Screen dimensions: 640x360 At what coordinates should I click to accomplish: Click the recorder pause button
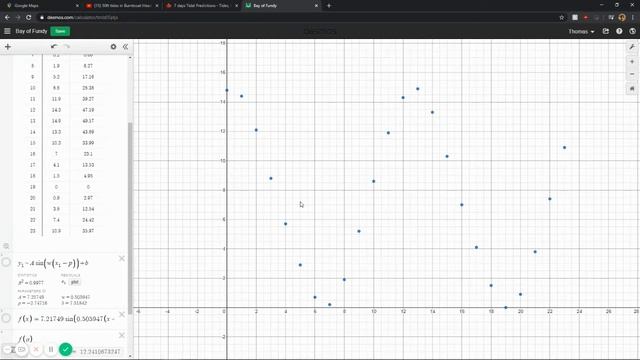51,349
